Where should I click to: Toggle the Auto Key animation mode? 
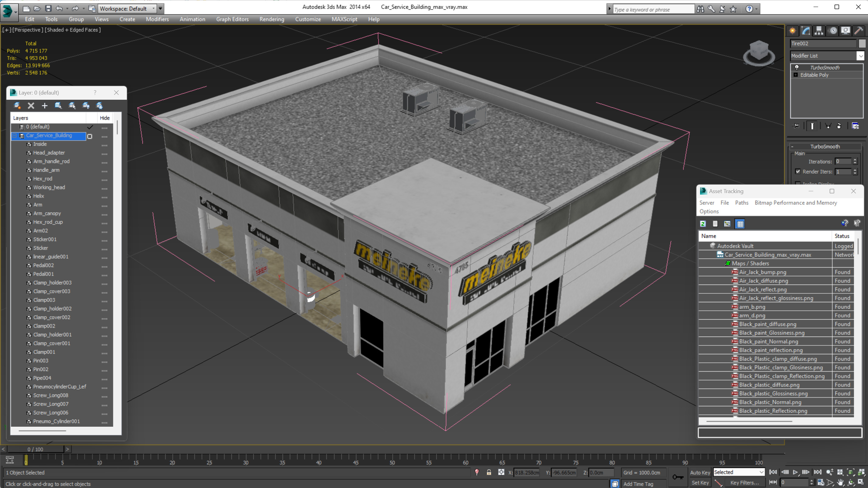700,472
